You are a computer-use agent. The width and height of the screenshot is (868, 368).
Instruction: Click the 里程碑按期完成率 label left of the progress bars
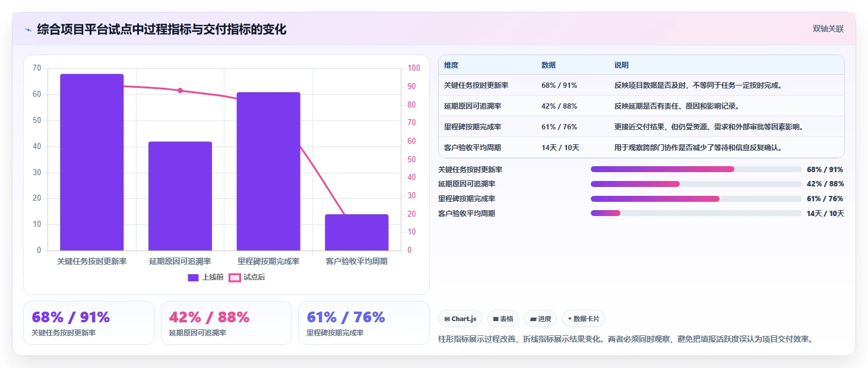[467, 199]
